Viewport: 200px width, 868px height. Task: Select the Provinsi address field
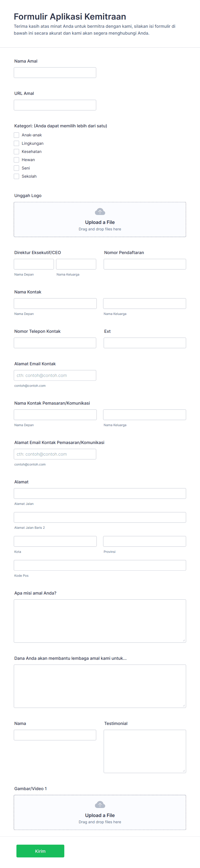pyautogui.click(x=145, y=541)
